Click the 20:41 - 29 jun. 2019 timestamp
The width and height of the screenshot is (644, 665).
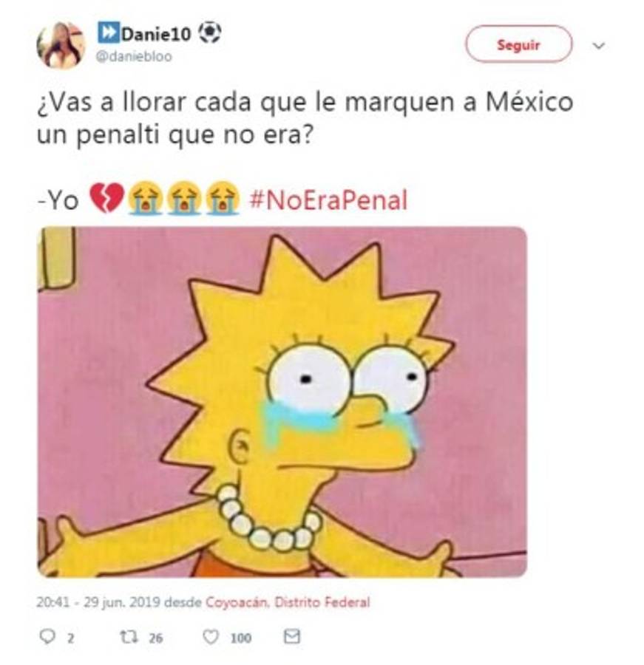point(98,601)
